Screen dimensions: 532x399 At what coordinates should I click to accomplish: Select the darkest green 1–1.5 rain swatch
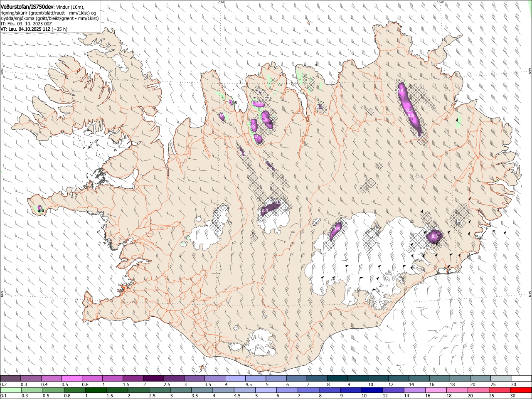[96, 390]
